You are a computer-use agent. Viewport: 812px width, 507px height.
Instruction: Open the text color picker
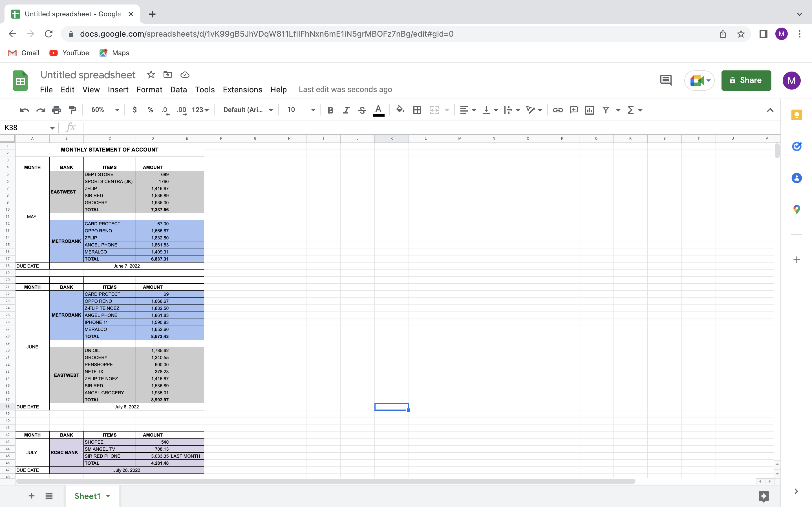pos(378,110)
